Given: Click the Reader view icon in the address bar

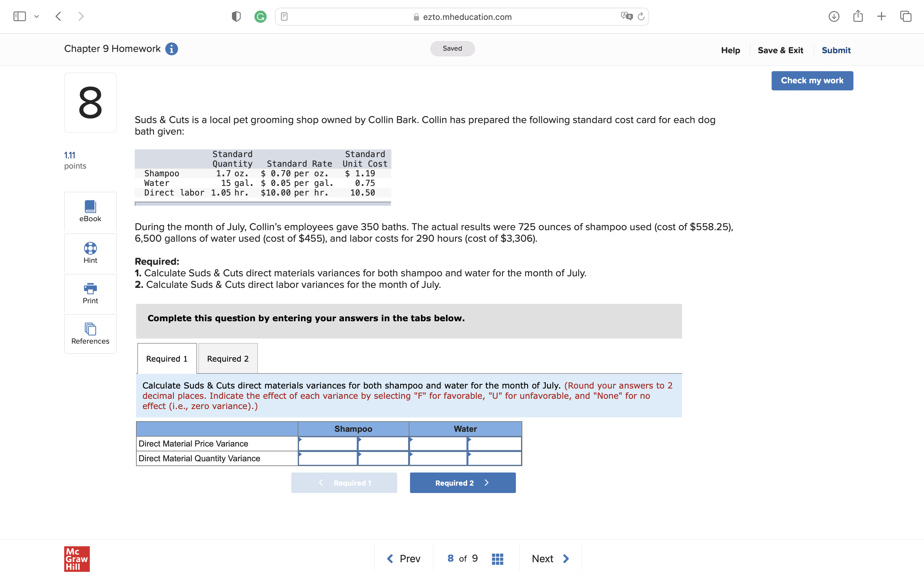Looking at the screenshot, I should coord(284,16).
